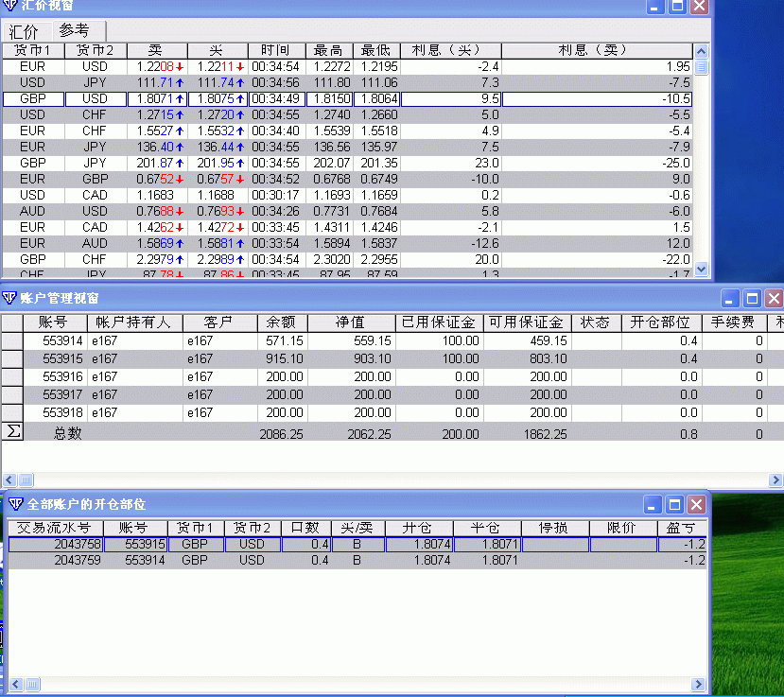Switch to the 汇价 tab
784x697 pixels.
pos(24,31)
